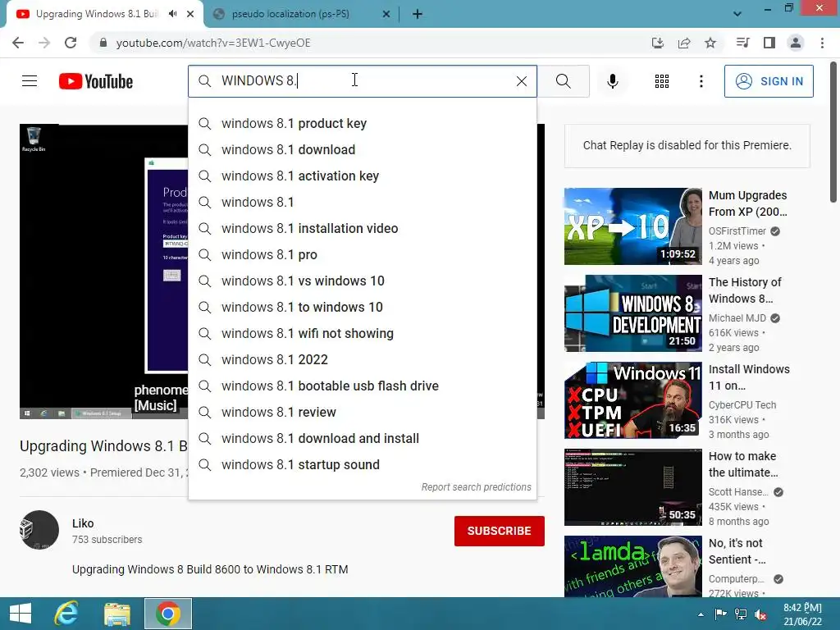Close the pseudo localization tab

coord(386,14)
